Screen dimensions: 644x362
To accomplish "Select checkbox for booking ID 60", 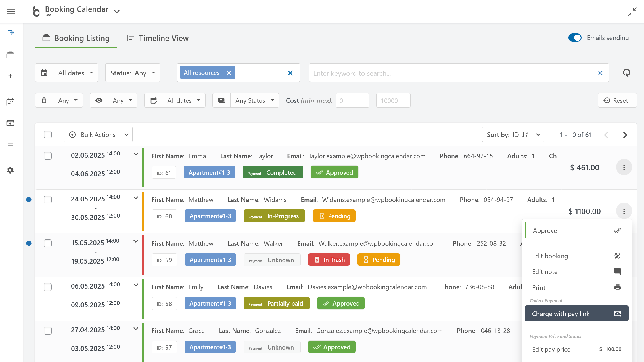I will [x=48, y=199].
